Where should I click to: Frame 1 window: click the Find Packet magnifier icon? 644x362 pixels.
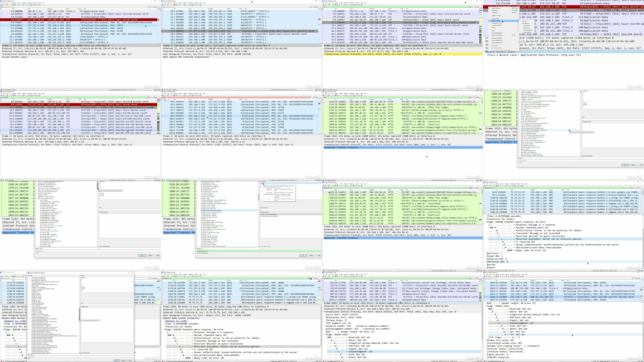point(18,5)
